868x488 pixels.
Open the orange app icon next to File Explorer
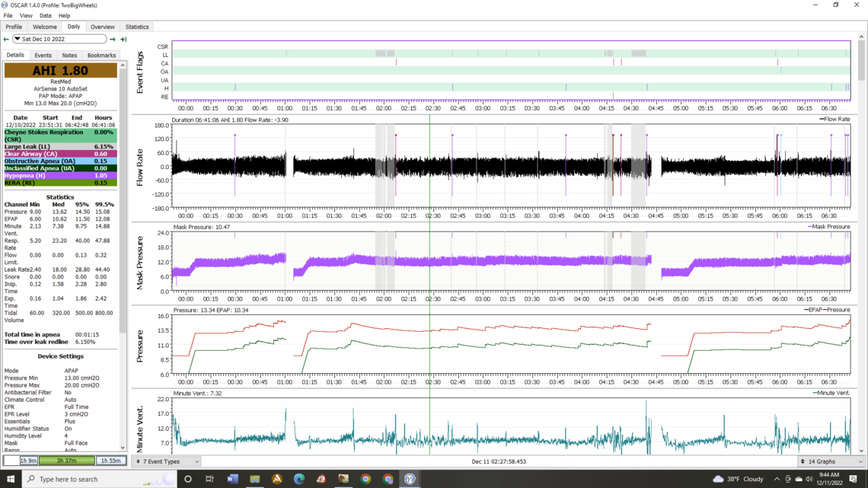click(x=277, y=479)
